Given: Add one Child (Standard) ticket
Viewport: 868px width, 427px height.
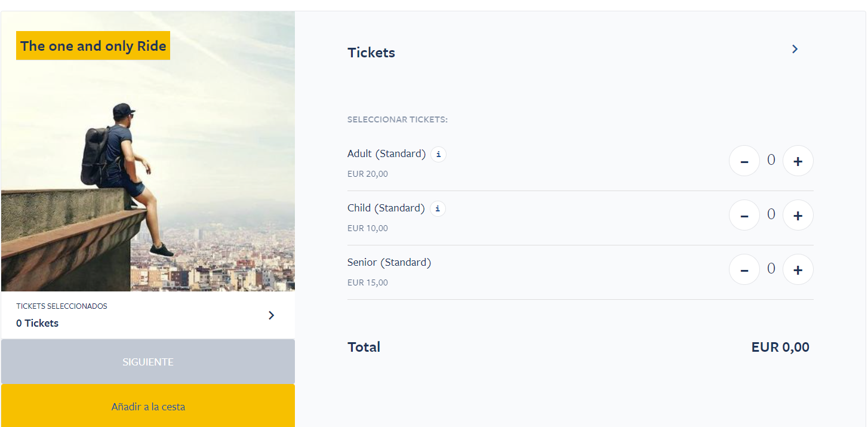Looking at the screenshot, I should coord(798,215).
